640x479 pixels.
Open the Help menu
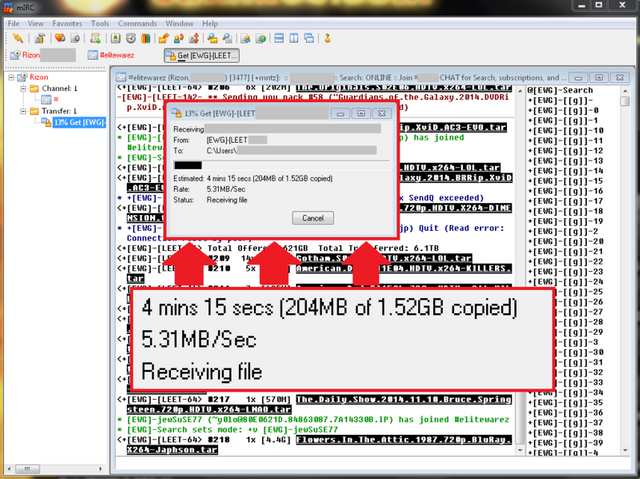click(210, 23)
